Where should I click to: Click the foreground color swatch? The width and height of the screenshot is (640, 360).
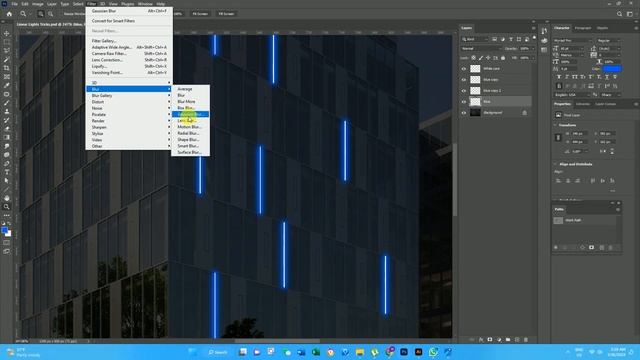pos(4,230)
